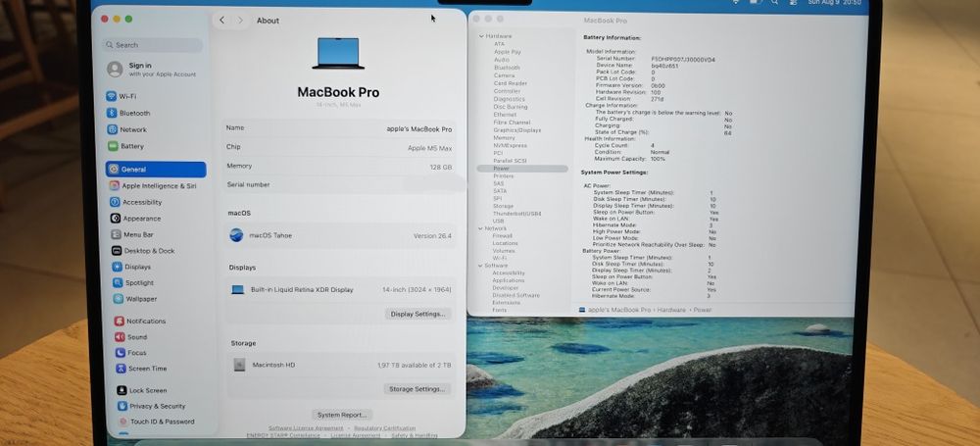Click the Built-in Liquid Retina XDR Display icon
Image resolution: width=980 pixels, height=446 pixels.
pos(237,290)
